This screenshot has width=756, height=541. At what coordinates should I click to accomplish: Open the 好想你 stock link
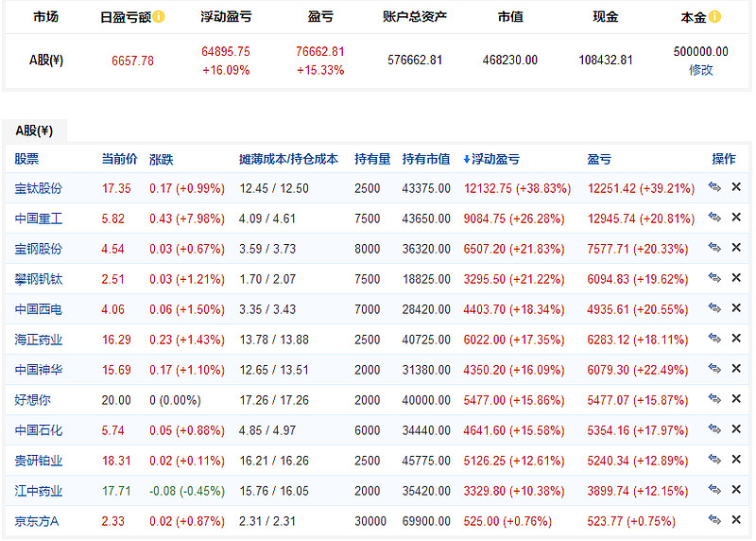32,400
